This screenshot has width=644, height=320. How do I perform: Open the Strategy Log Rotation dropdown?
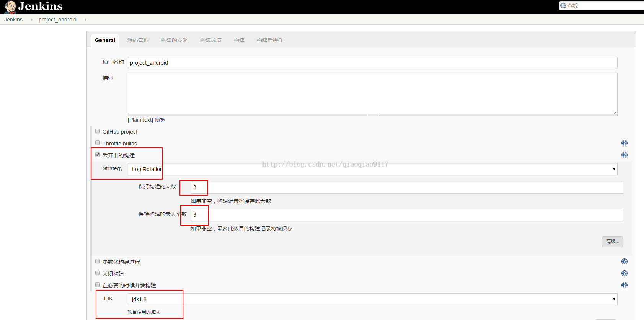(372, 169)
